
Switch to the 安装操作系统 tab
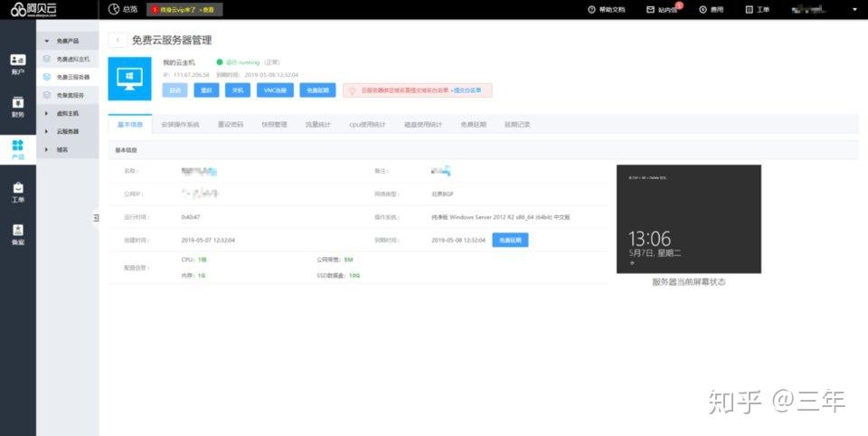[x=180, y=124]
